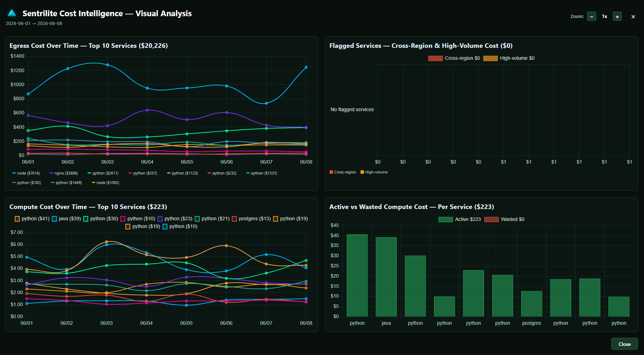Click the Close button at the bottom
Viewport: 644px width, 355px height.
click(x=624, y=344)
